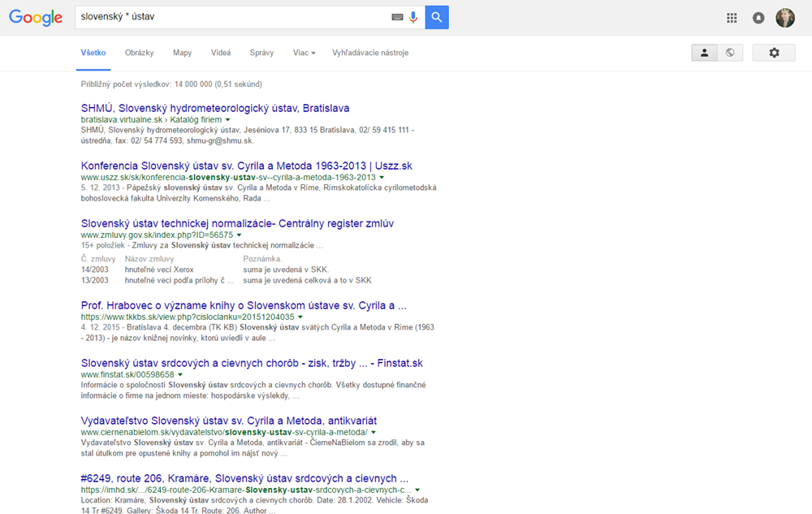Click the table cell '14/2003'
The width and height of the screenshot is (812, 514).
tap(95, 270)
